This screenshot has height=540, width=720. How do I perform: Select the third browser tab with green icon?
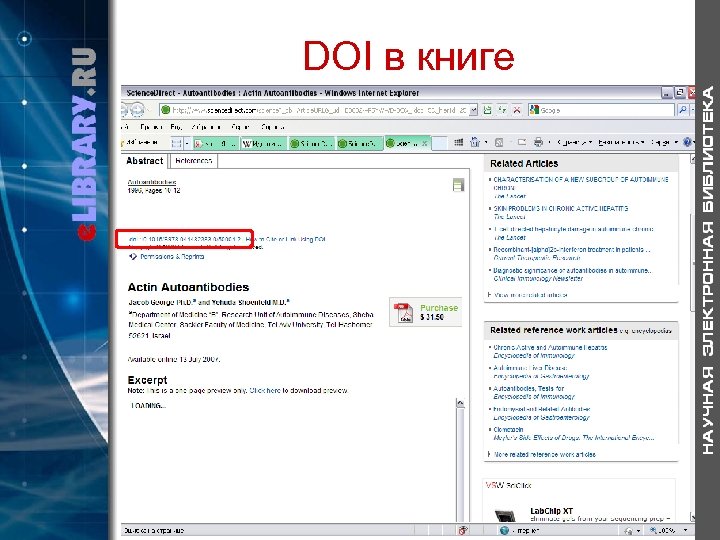[311, 144]
